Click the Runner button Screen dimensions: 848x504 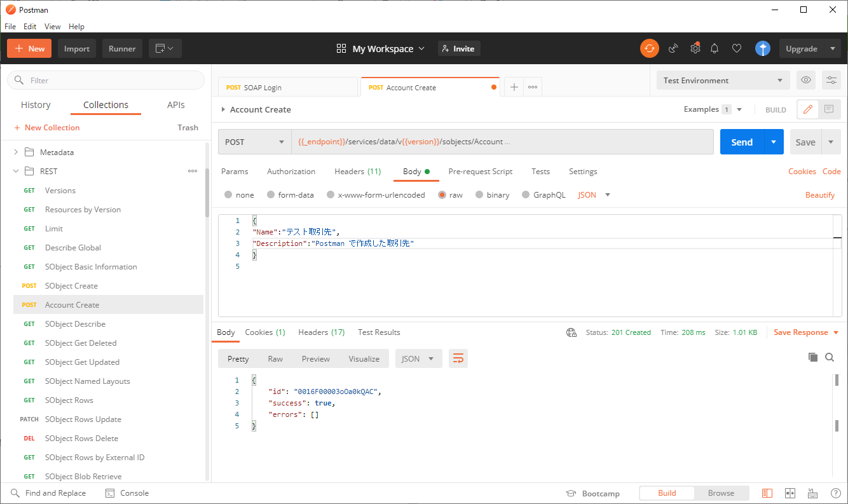click(x=122, y=48)
